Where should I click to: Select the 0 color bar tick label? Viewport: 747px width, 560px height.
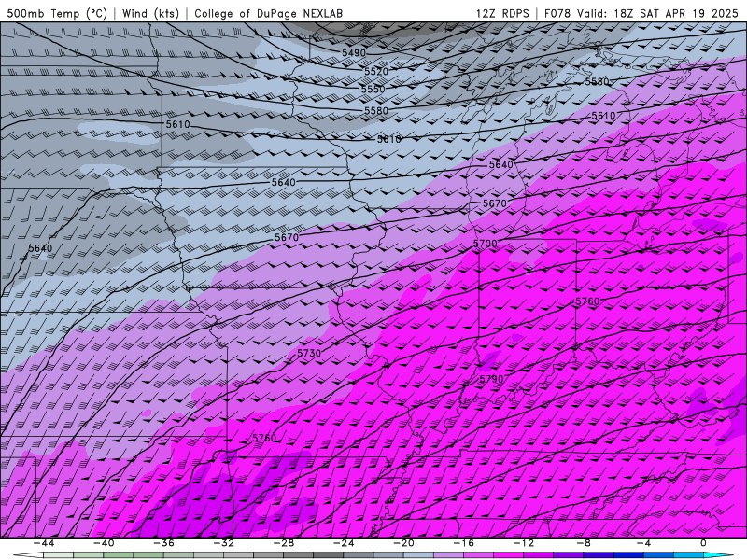(x=704, y=543)
